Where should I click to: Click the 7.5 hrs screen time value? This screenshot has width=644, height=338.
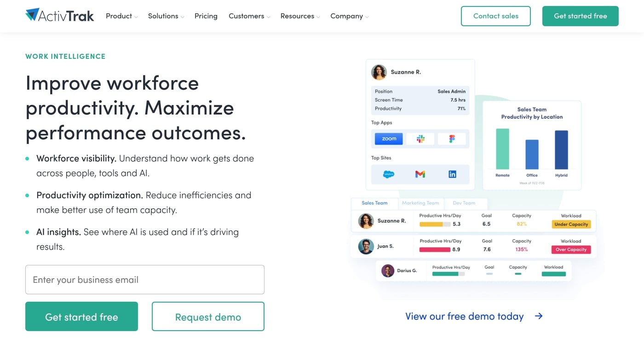coord(458,100)
